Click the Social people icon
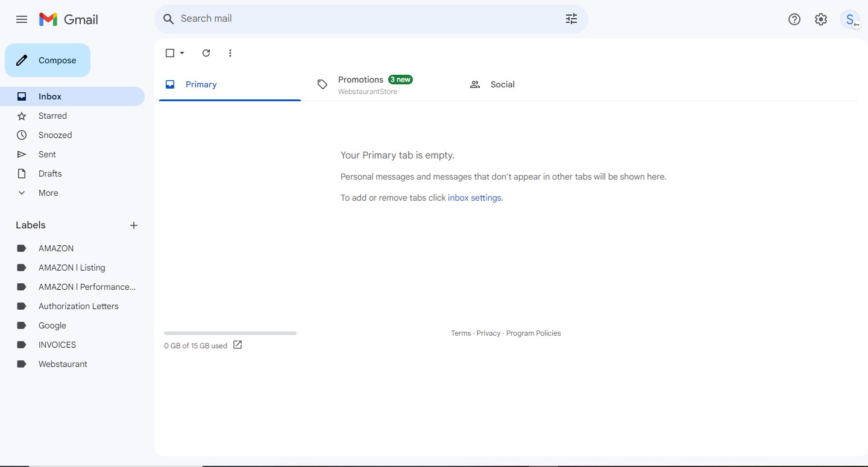The image size is (868, 467). tap(475, 84)
